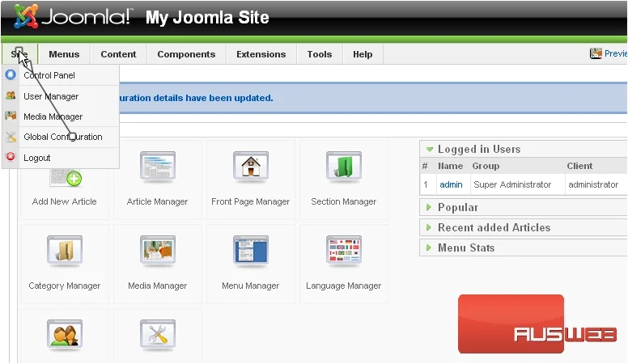Open the Tools menu
The width and height of the screenshot is (628, 364).
320,54
